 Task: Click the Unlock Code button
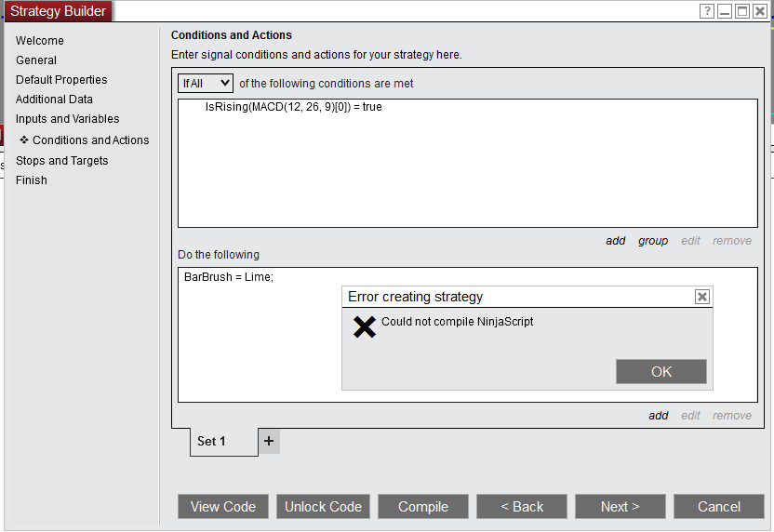[323, 507]
